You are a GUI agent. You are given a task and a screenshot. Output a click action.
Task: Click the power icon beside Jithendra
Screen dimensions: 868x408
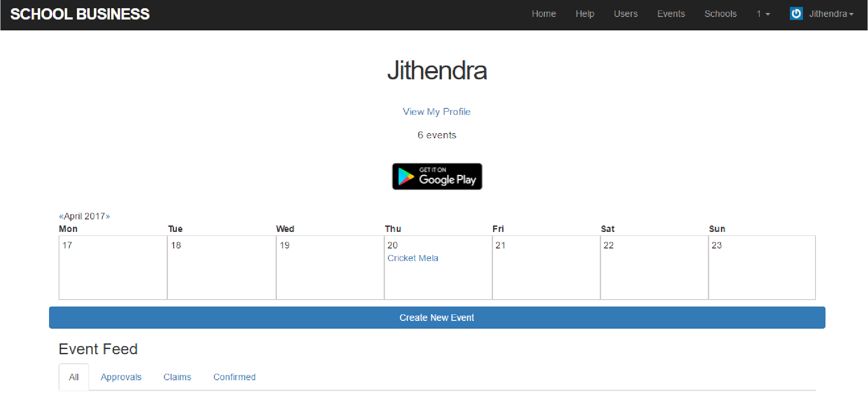[796, 14]
